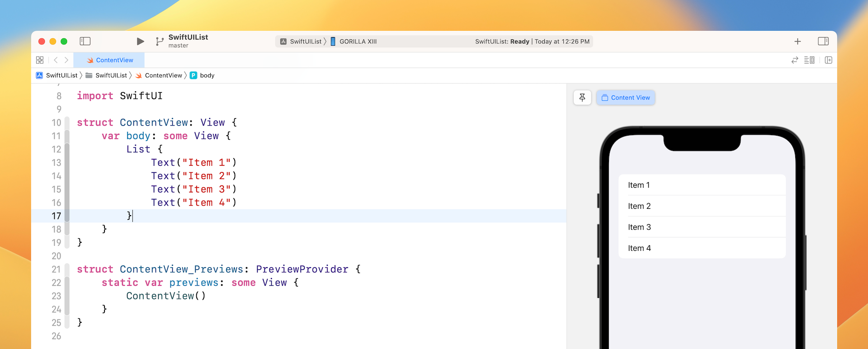Open the editor options menu
Image resolution: width=868 pixels, height=349 pixels.
[809, 60]
